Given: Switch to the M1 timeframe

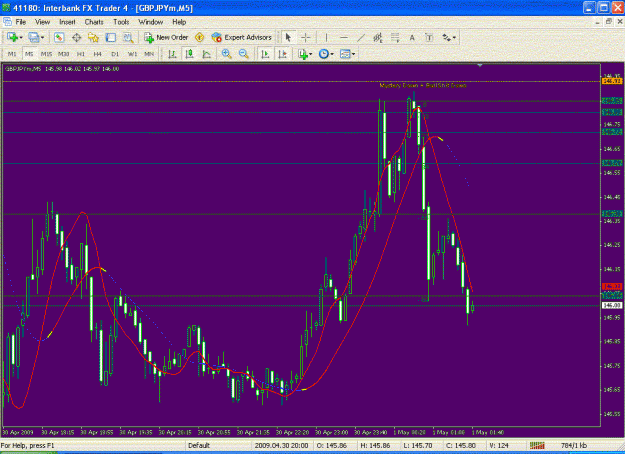Looking at the screenshot, I should point(12,54).
